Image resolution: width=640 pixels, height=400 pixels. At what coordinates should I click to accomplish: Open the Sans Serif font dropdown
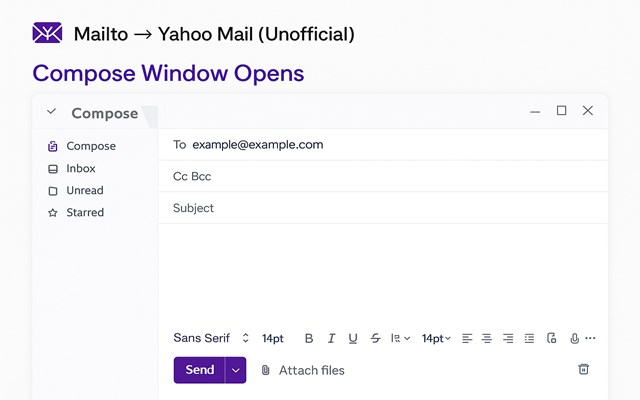pos(210,339)
